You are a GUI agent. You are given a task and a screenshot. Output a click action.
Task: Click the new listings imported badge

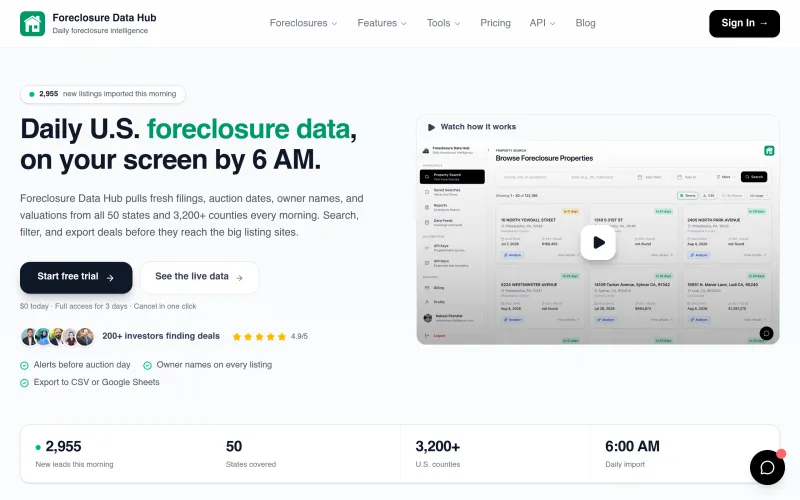[x=103, y=94]
